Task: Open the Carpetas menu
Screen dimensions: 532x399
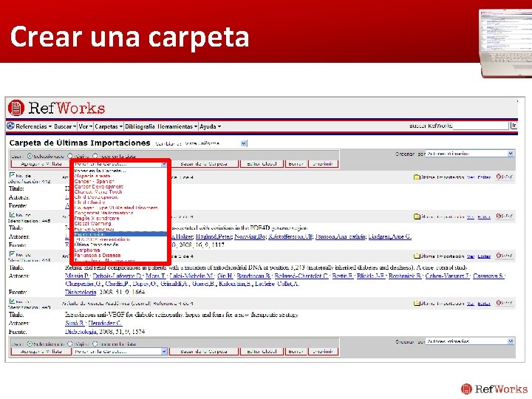Action: pos(109,126)
